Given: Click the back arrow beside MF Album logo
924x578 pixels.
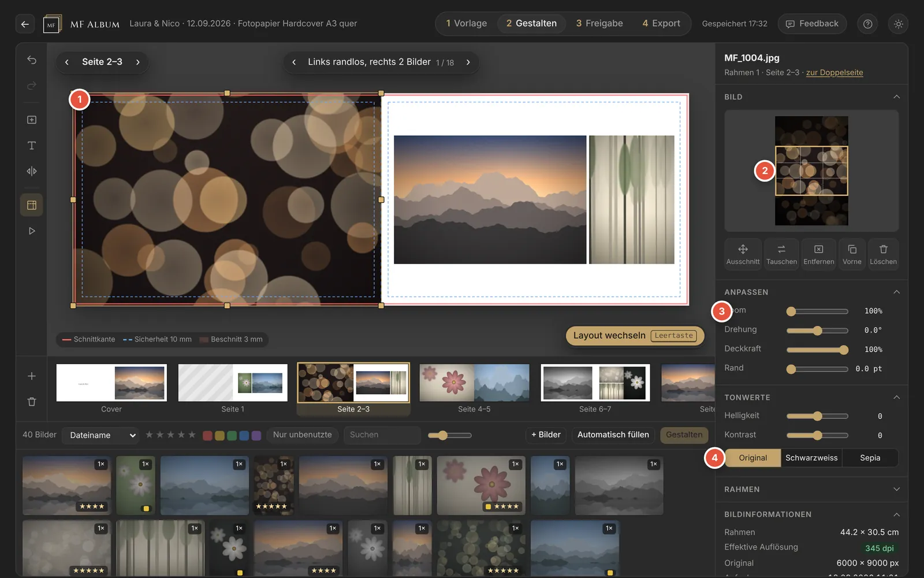Looking at the screenshot, I should (x=25, y=24).
